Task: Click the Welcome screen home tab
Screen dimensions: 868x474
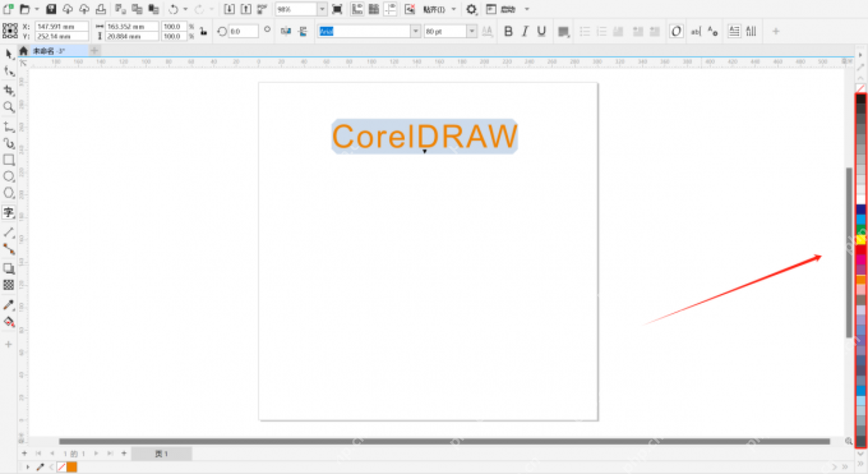Action: 24,50
